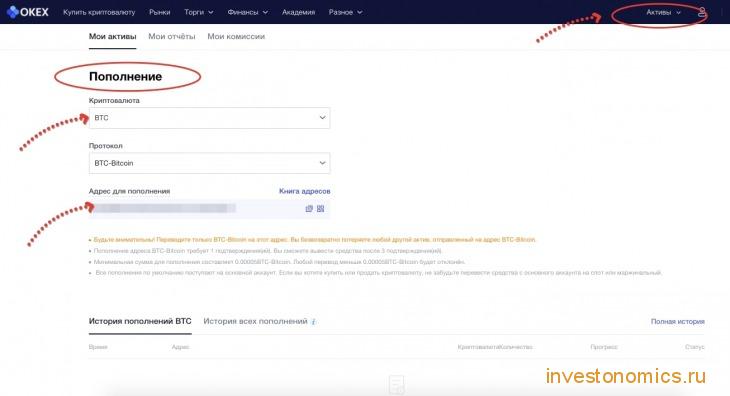Click info icon beside История всех пополнений

point(314,322)
